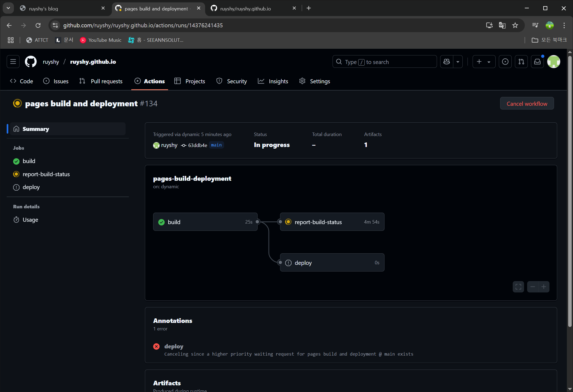This screenshot has width=573, height=392.
Task: Expand the create new dropdown in the header
Action: [489, 62]
